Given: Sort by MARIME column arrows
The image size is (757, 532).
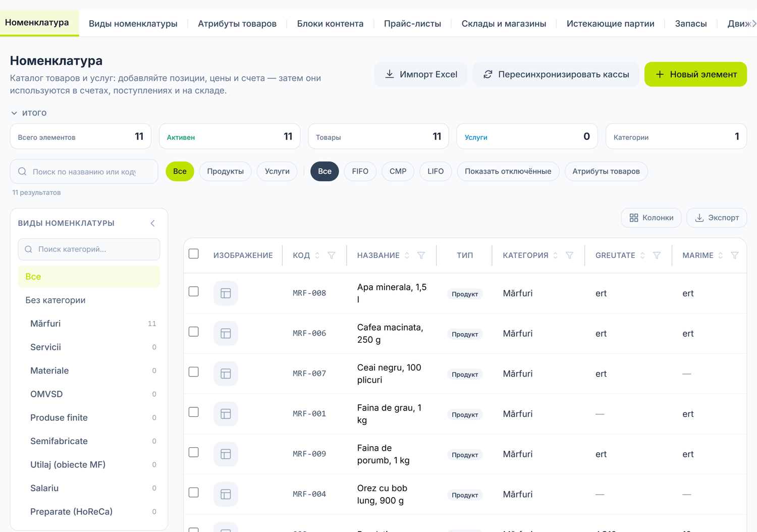Looking at the screenshot, I should (x=721, y=255).
